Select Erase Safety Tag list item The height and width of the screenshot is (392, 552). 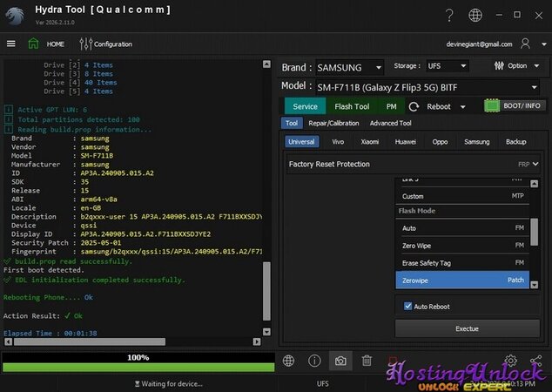tap(461, 262)
